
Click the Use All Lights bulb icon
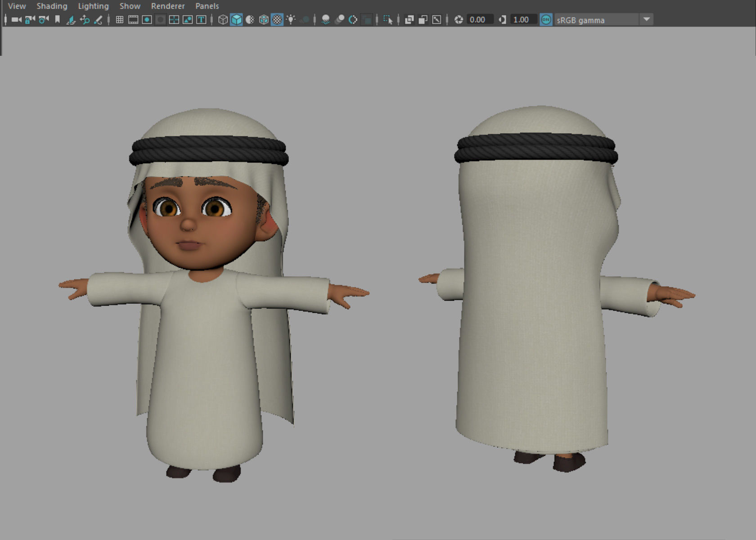coord(291,19)
